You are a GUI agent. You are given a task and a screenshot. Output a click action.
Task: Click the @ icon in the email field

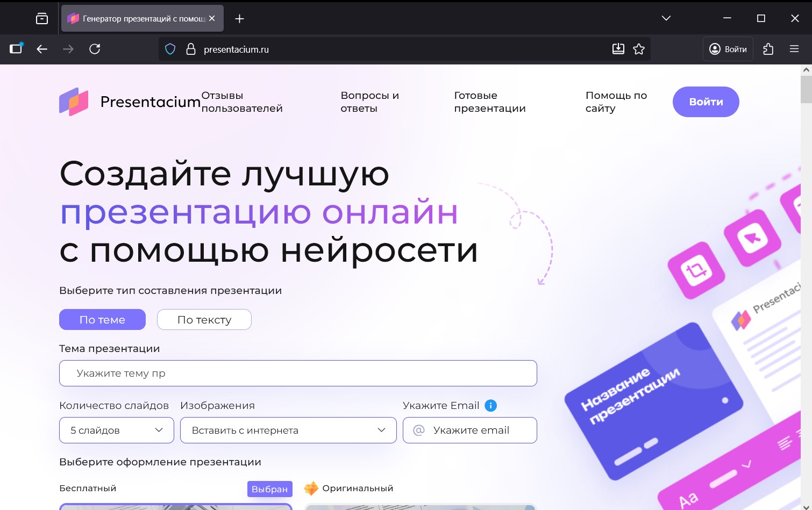419,430
